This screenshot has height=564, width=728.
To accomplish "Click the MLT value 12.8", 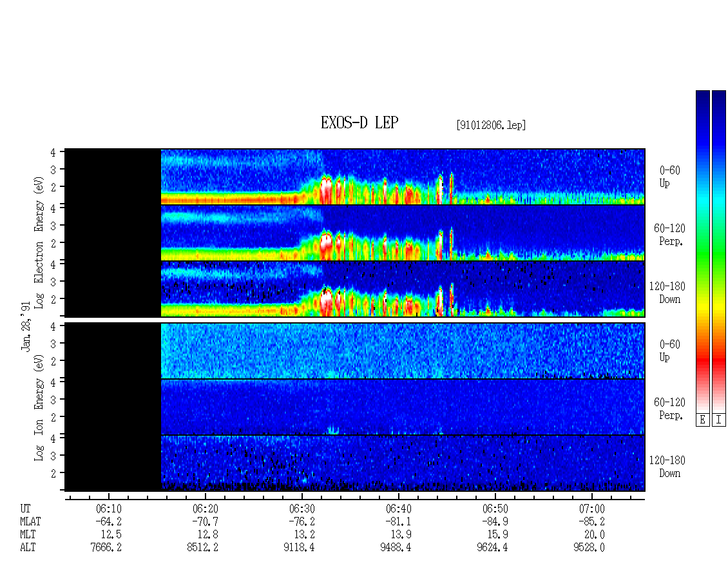I will click(x=208, y=535).
